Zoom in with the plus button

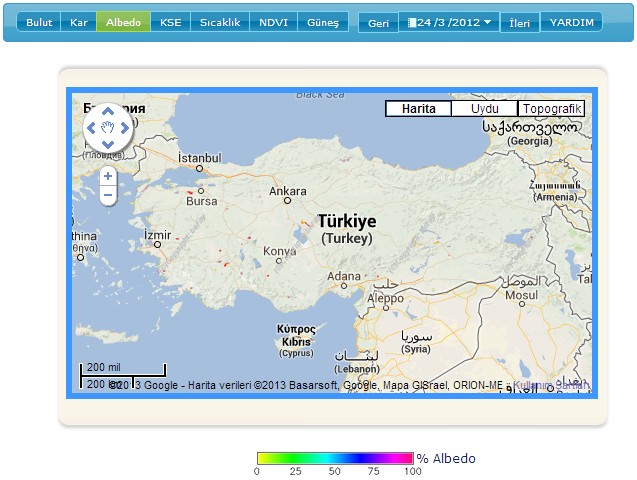[108, 176]
